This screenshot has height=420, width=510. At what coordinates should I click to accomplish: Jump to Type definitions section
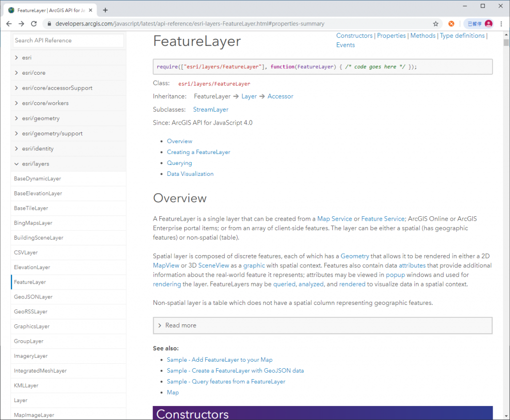coord(462,36)
